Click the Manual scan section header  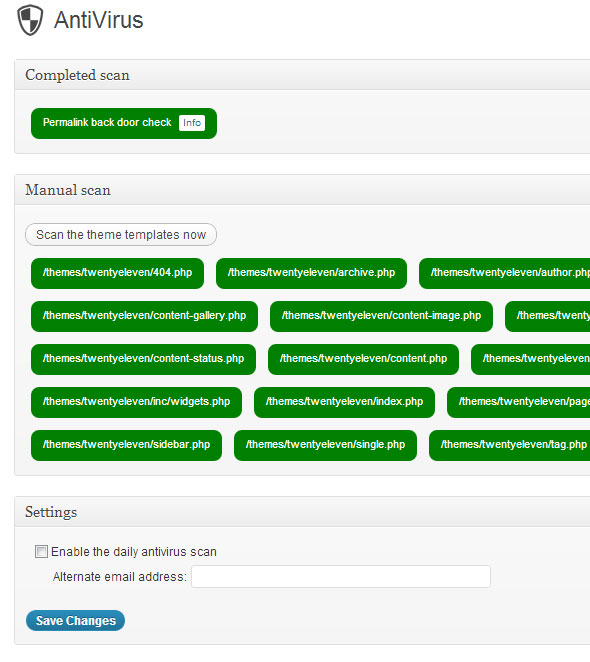[x=302, y=190]
